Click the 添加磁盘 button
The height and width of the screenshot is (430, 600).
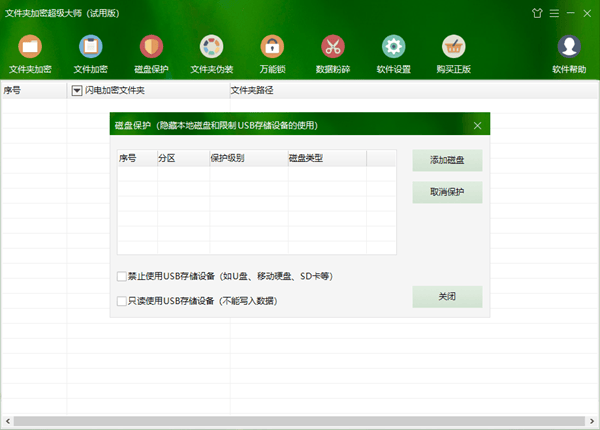pos(447,160)
